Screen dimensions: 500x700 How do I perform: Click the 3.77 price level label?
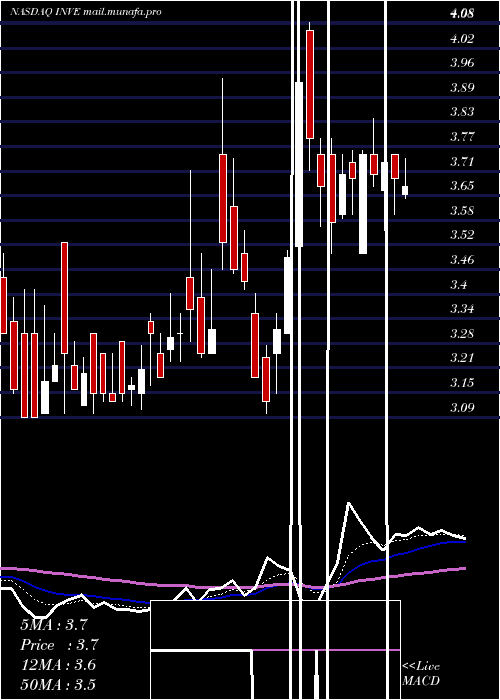click(462, 137)
